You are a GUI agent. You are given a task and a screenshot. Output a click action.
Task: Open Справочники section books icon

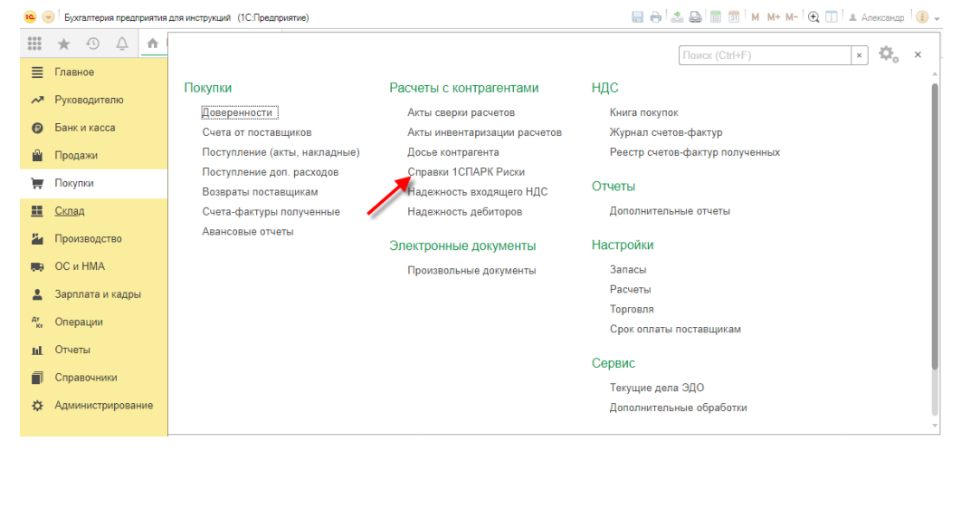[37, 378]
